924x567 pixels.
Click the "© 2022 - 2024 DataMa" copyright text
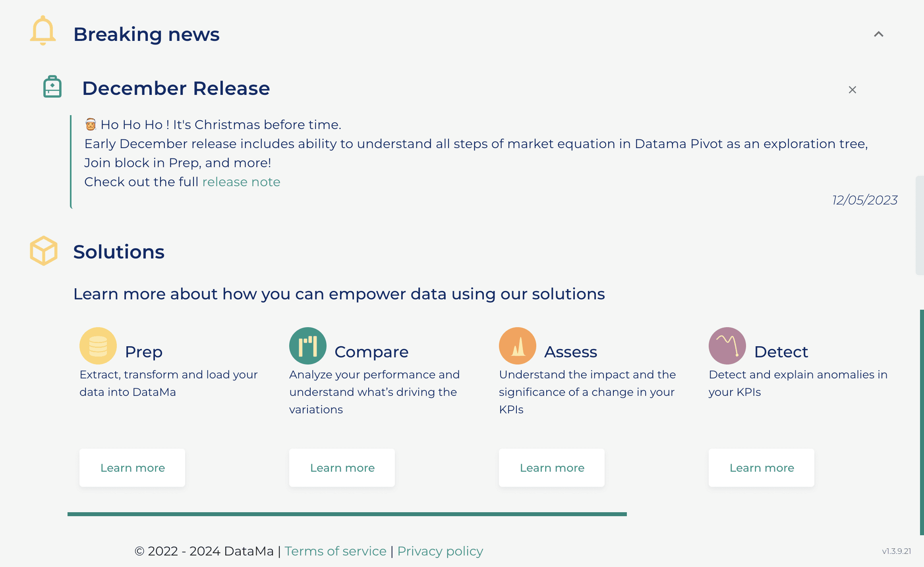coord(204,551)
